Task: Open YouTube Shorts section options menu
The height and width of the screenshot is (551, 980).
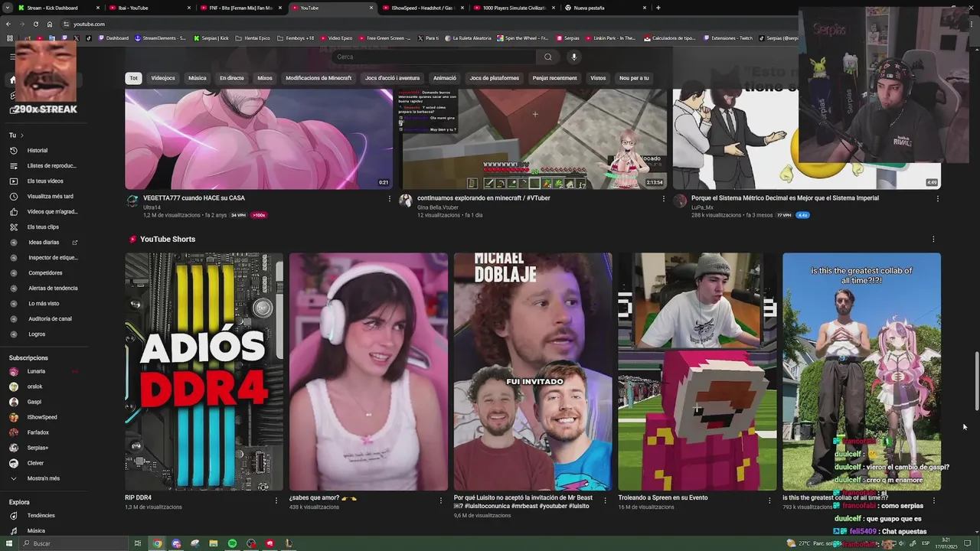Action: (x=933, y=240)
